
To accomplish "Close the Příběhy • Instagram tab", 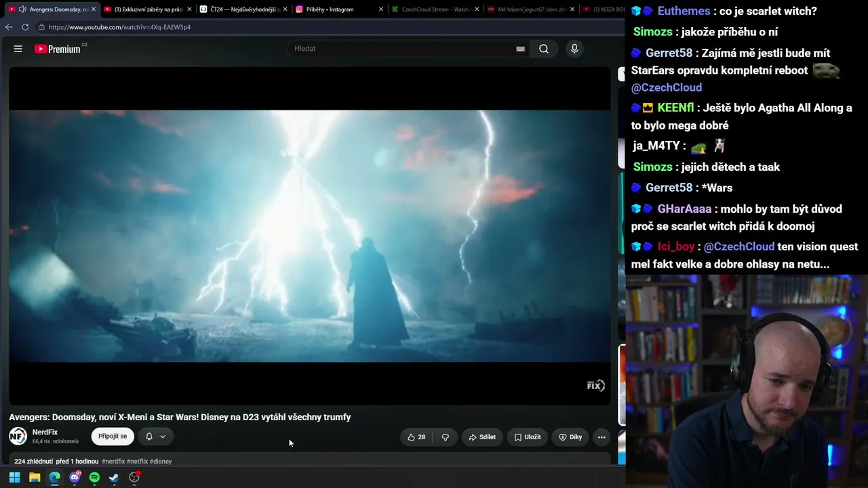I will pyautogui.click(x=381, y=9).
